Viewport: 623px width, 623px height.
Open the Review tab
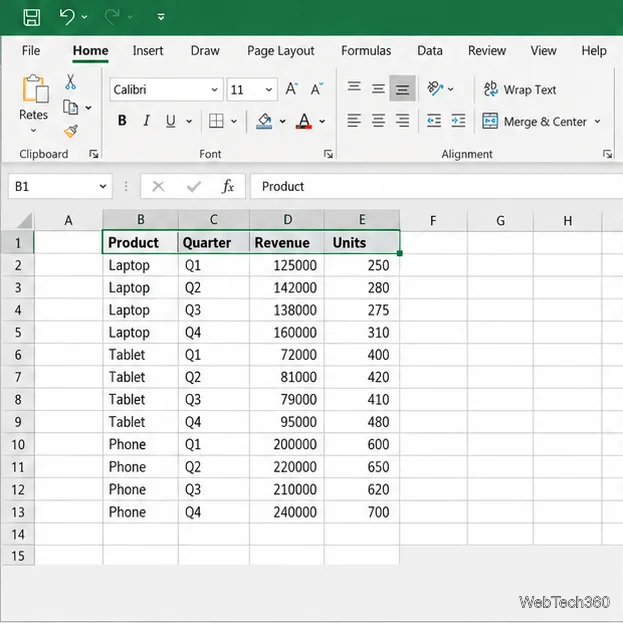[x=487, y=50]
